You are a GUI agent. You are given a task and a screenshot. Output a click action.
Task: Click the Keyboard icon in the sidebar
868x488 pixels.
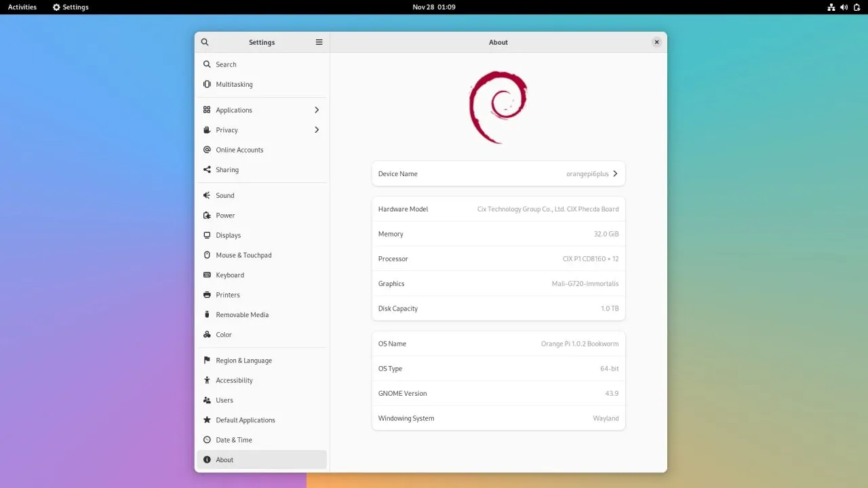pyautogui.click(x=207, y=274)
